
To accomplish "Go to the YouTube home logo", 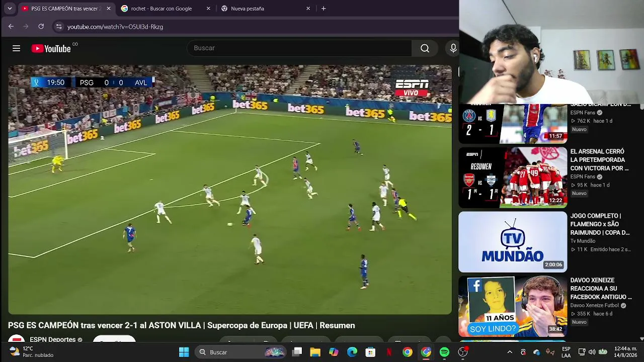I will point(51,48).
